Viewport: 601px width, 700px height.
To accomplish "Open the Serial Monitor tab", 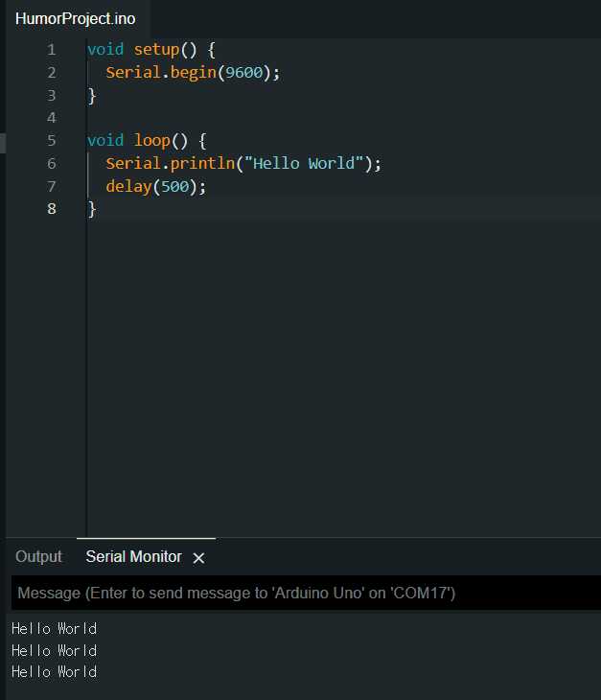I will [133, 557].
